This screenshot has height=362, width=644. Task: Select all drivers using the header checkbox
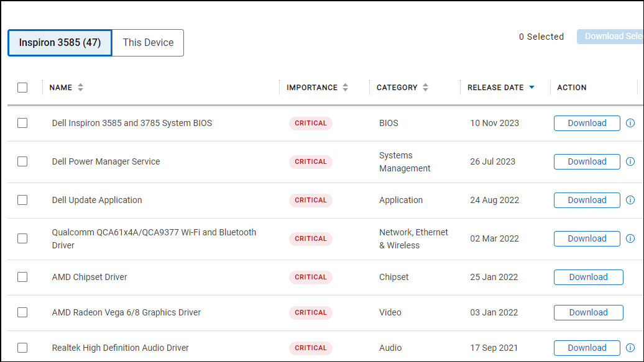[22, 88]
